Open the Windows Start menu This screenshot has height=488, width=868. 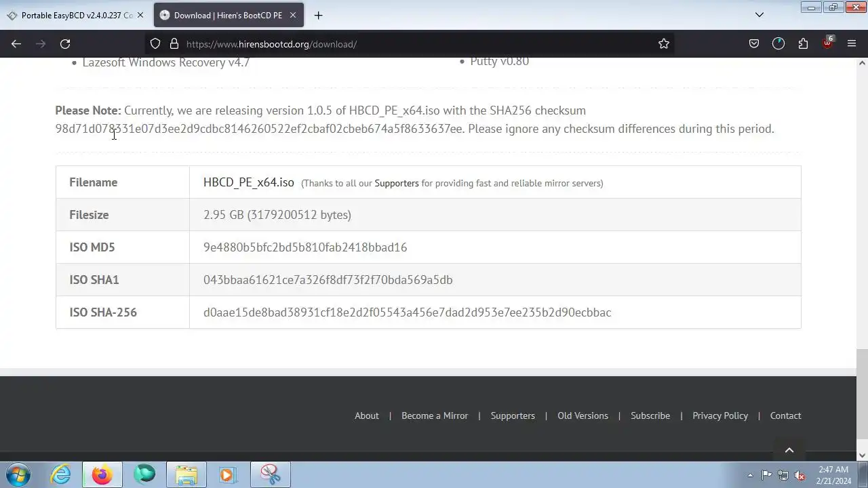pyautogui.click(x=18, y=474)
